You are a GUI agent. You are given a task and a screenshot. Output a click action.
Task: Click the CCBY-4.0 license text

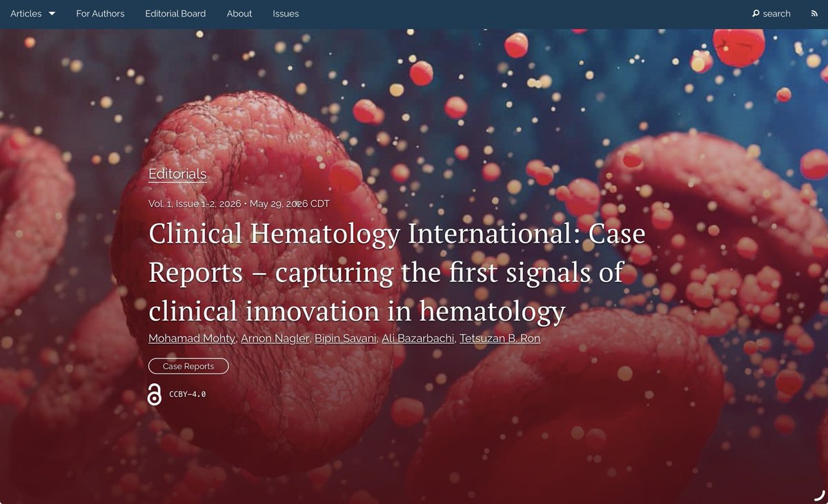click(188, 394)
